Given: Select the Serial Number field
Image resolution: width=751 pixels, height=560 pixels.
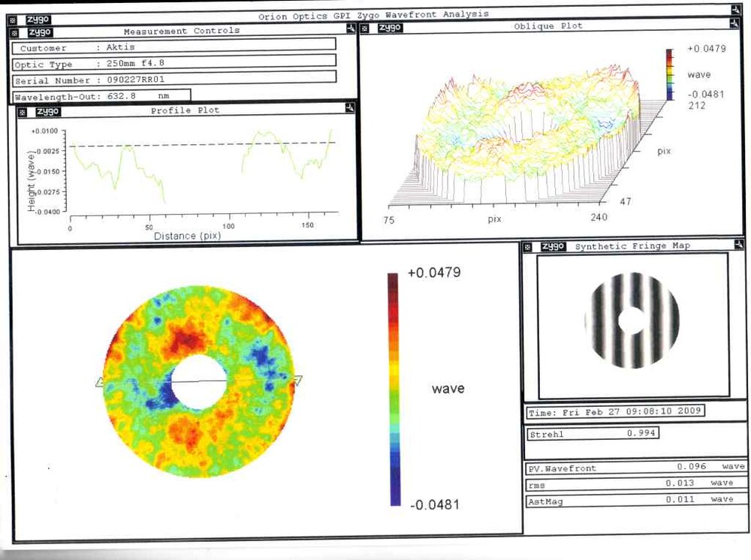Looking at the screenshot, I should pyautogui.click(x=173, y=80).
